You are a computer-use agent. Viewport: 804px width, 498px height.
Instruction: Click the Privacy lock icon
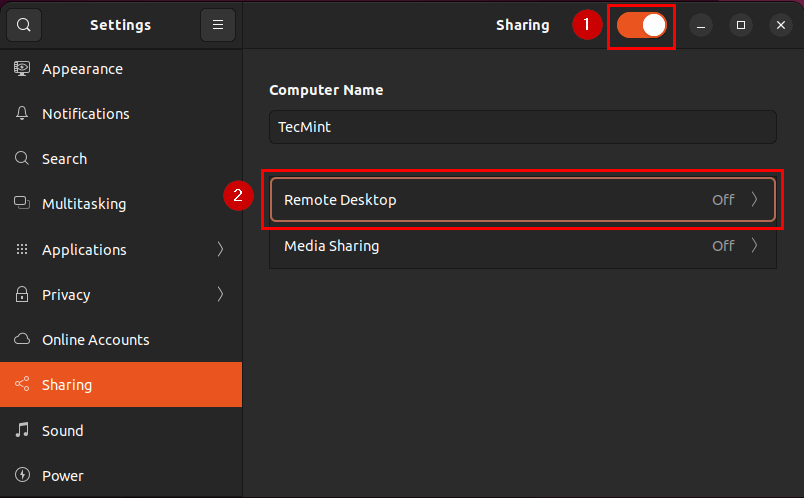pyautogui.click(x=22, y=295)
